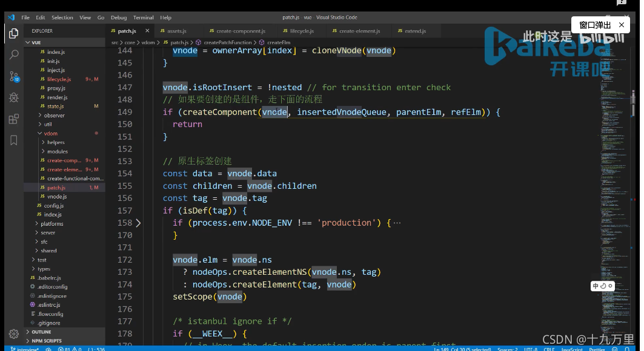Switch to the lifecycle.js editor tab
The image size is (644, 351).
[x=302, y=31]
